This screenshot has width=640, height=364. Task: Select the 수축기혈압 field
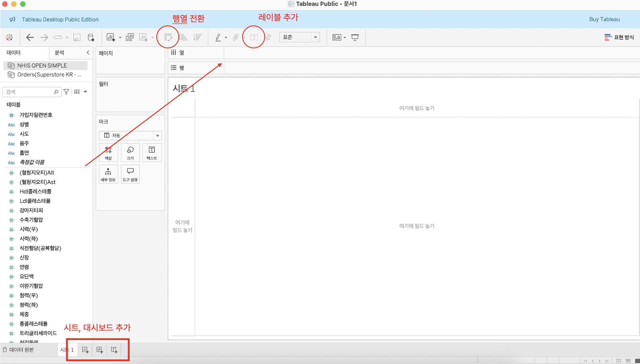31,220
